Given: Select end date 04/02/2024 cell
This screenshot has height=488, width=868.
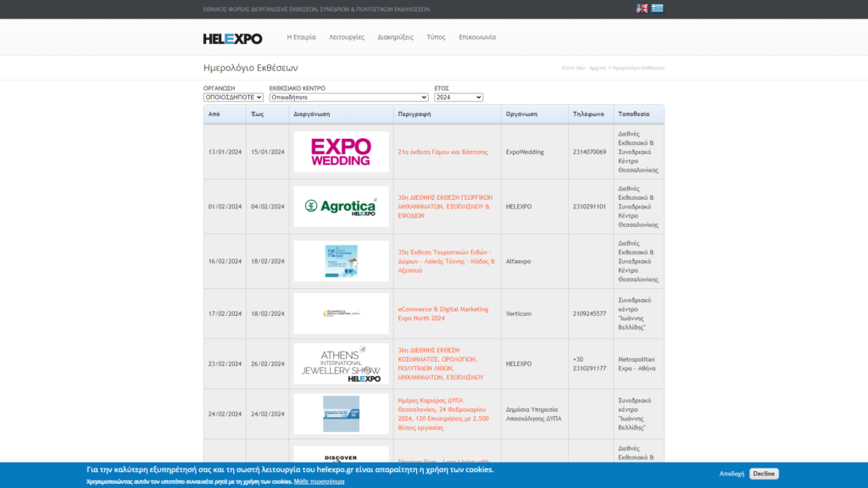Looking at the screenshot, I should click(267, 207).
